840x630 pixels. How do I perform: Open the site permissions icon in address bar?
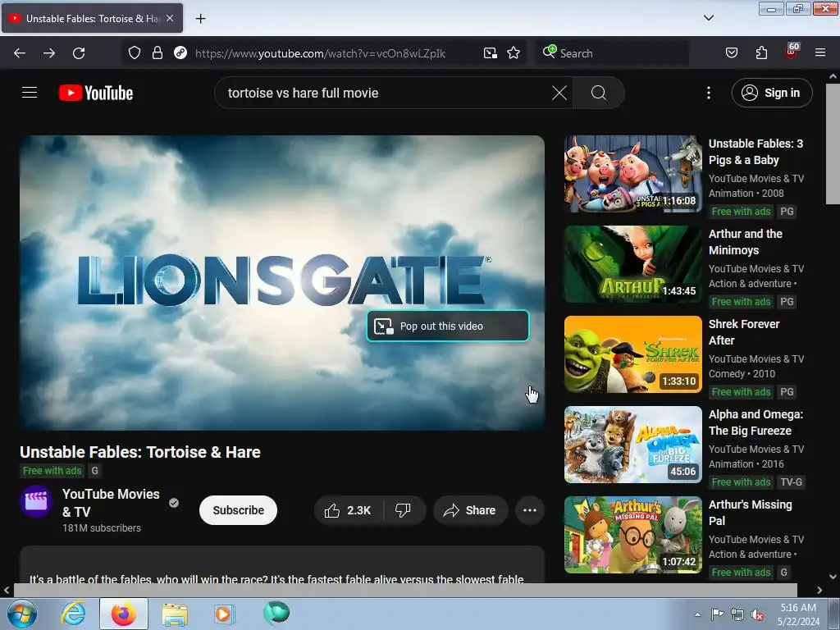coord(180,52)
